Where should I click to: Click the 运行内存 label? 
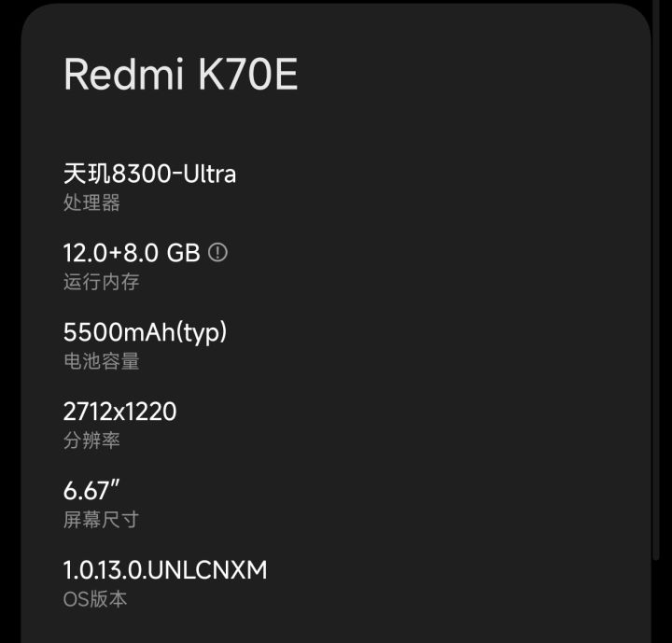(101, 282)
